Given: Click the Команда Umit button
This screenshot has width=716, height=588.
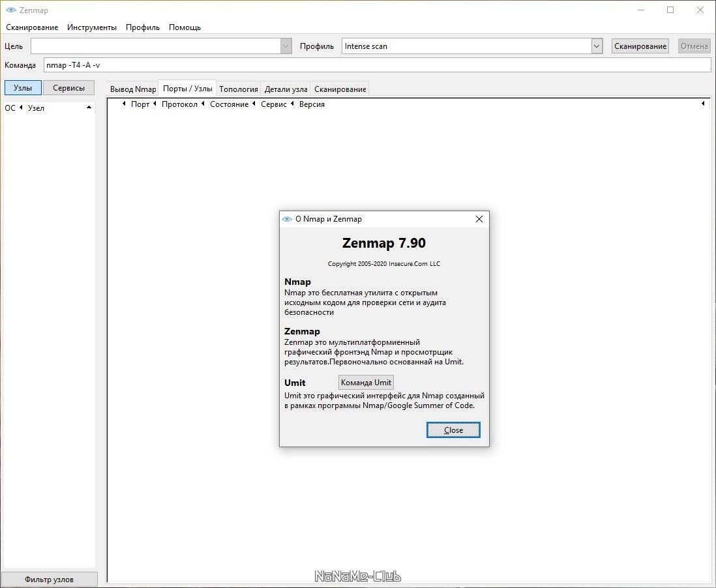Looking at the screenshot, I should pos(366,383).
